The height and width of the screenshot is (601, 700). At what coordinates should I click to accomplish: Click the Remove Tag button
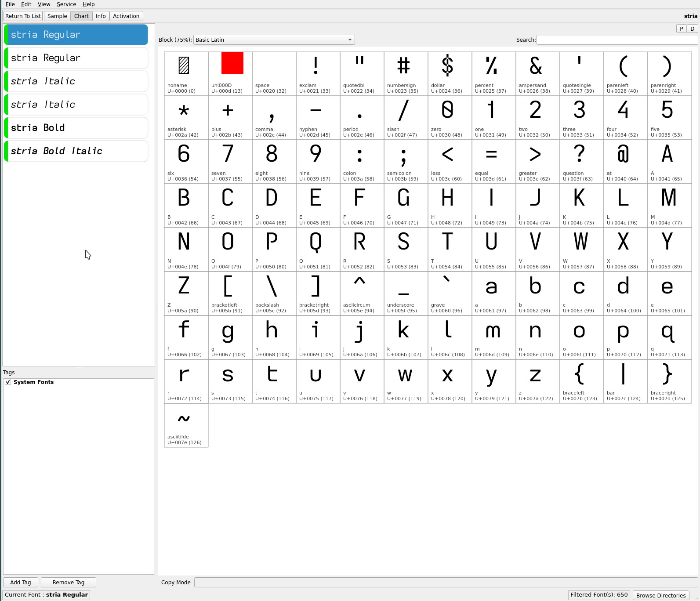[x=69, y=582]
